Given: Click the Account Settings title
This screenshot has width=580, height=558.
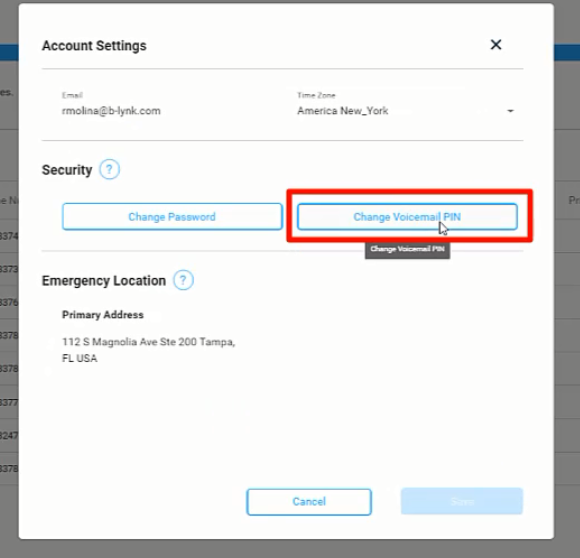Looking at the screenshot, I should [x=94, y=45].
